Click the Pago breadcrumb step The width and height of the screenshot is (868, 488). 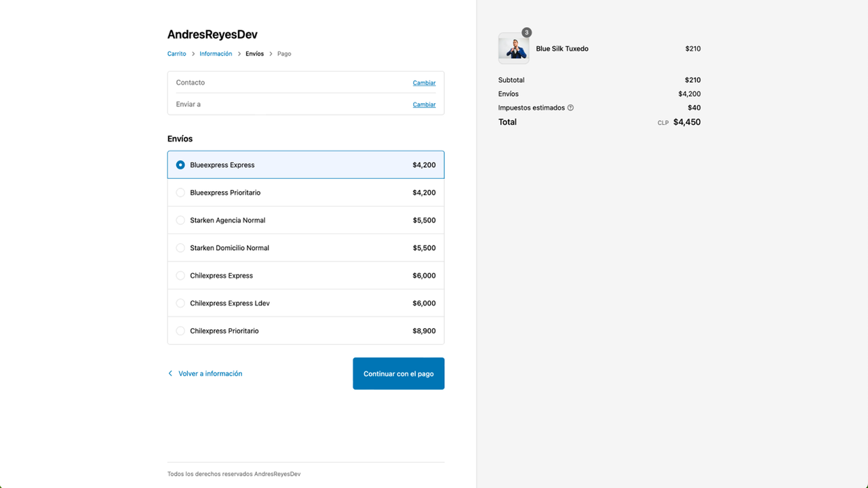point(284,54)
